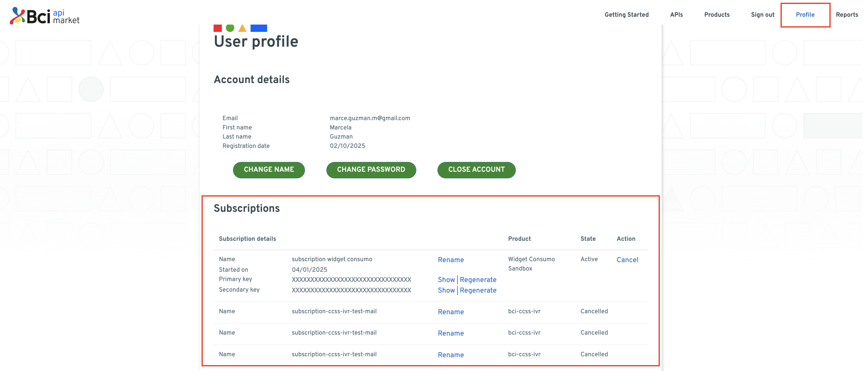Open the Getting Started menu item
868x371 pixels.
pyautogui.click(x=626, y=14)
